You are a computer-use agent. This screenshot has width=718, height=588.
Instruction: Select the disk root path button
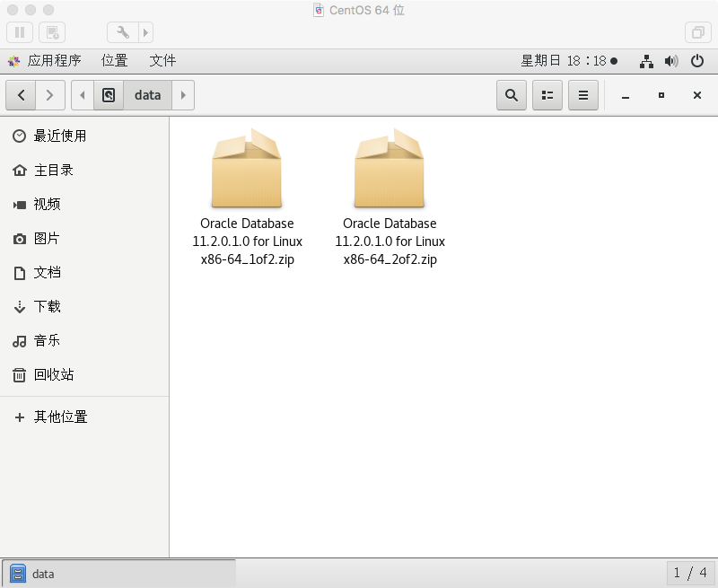point(109,95)
